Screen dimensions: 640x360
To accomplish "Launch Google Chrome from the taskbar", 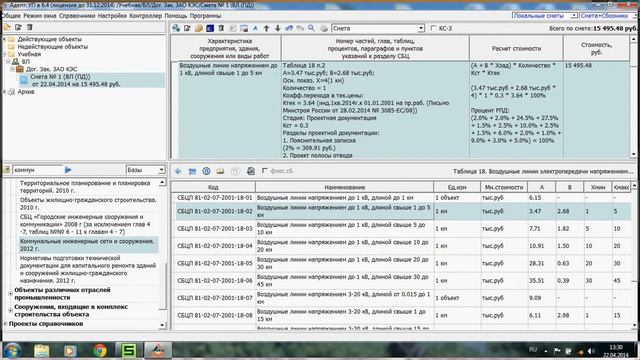I will (x=100, y=351).
